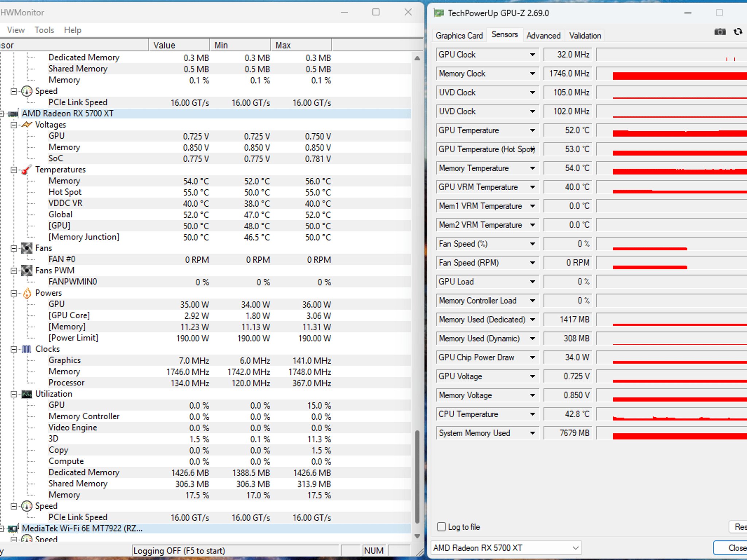This screenshot has width=747, height=560.
Task: Click the Max column header
Action: click(301, 45)
